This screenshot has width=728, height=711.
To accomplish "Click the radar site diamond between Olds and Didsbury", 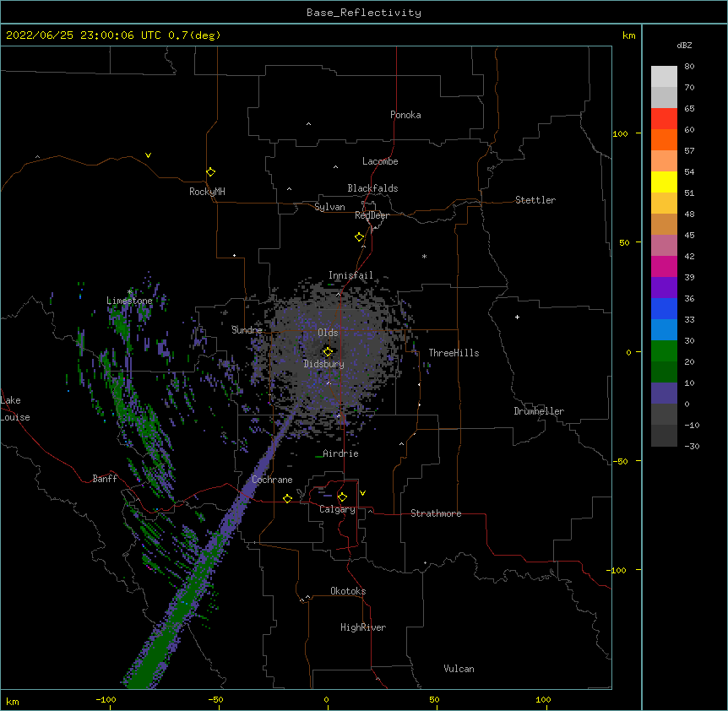I will [x=328, y=351].
